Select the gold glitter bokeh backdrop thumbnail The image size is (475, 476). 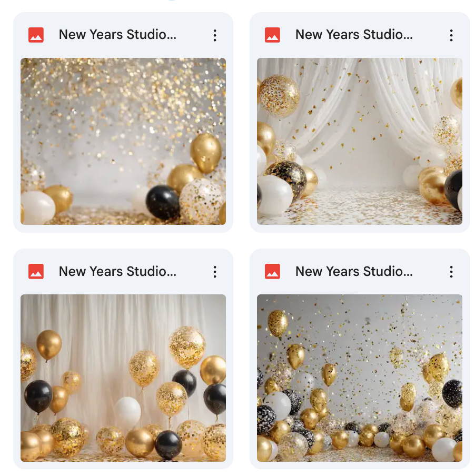point(123,141)
